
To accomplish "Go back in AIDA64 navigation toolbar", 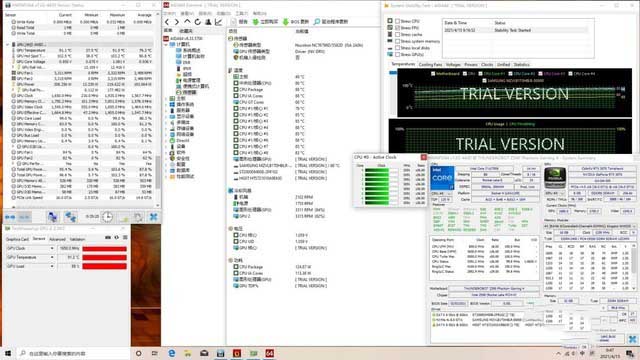I will [x=167, y=22].
